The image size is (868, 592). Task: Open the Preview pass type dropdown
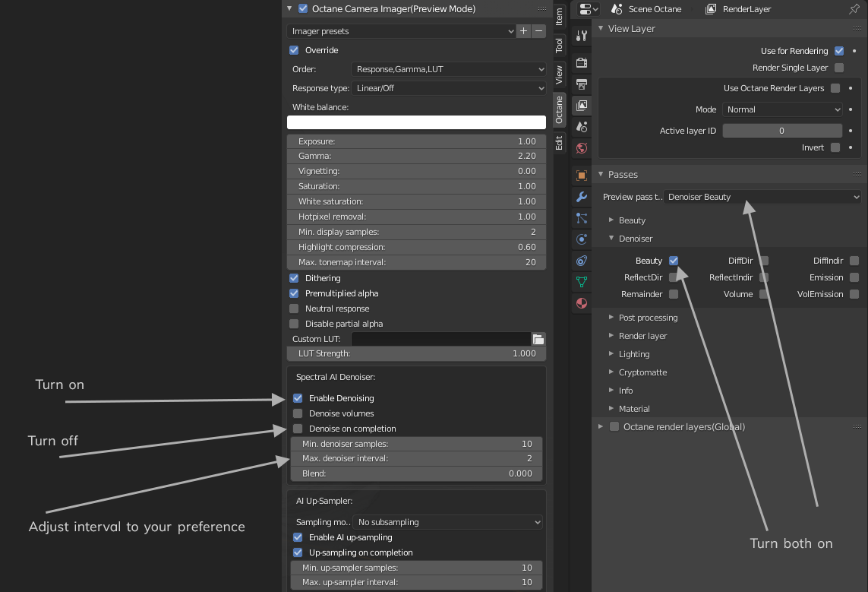[762, 197]
